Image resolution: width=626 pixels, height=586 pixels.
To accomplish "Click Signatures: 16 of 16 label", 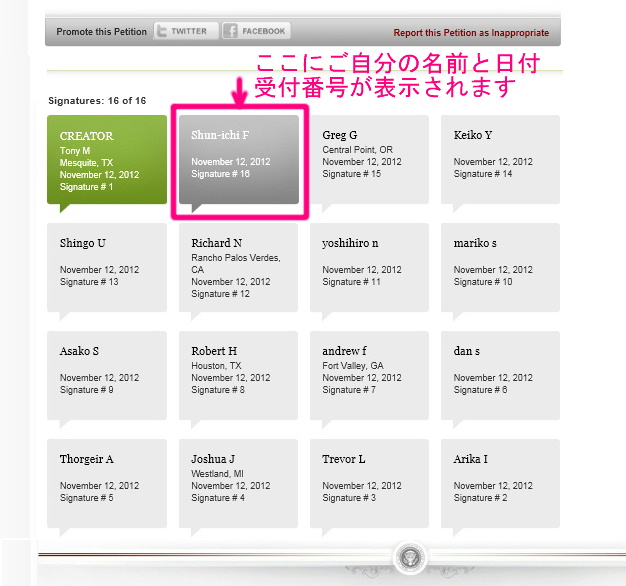I will coord(97,101).
